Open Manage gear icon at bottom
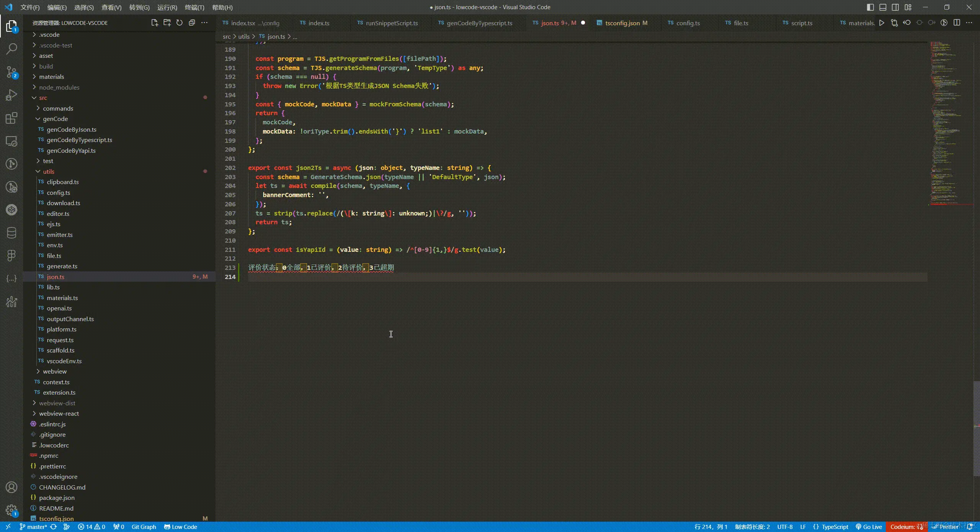The image size is (980, 532). 11,510
